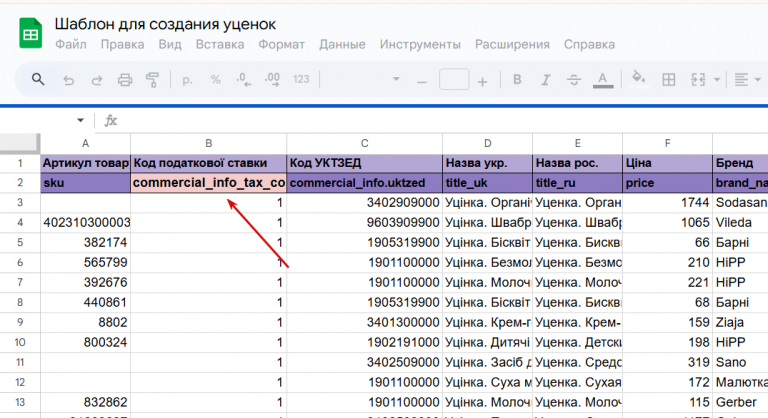The height and width of the screenshot is (418, 768).
Task: Select price cell 1744
Action: point(667,203)
